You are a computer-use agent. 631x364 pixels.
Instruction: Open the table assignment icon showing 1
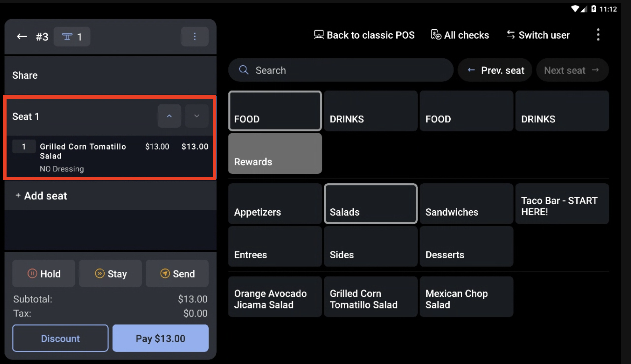pyautogui.click(x=72, y=36)
